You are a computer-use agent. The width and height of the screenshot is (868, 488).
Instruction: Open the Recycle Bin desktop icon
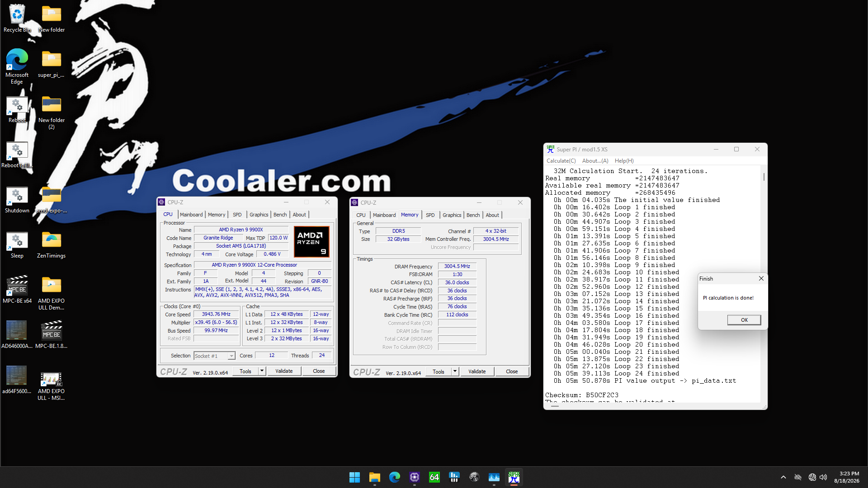pos(17,19)
